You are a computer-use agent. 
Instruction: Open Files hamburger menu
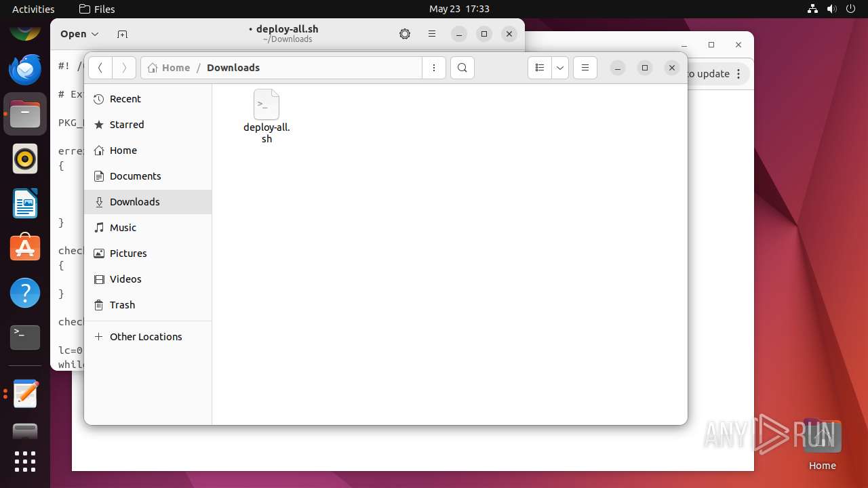point(585,68)
